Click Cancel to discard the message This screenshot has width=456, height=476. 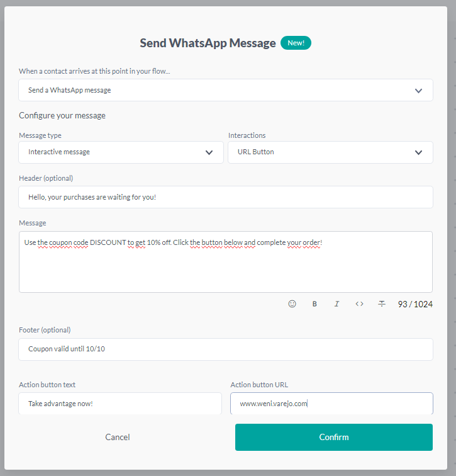tap(118, 437)
